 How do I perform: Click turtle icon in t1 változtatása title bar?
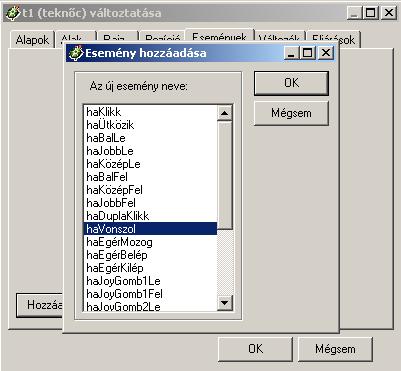[x=13, y=13]
